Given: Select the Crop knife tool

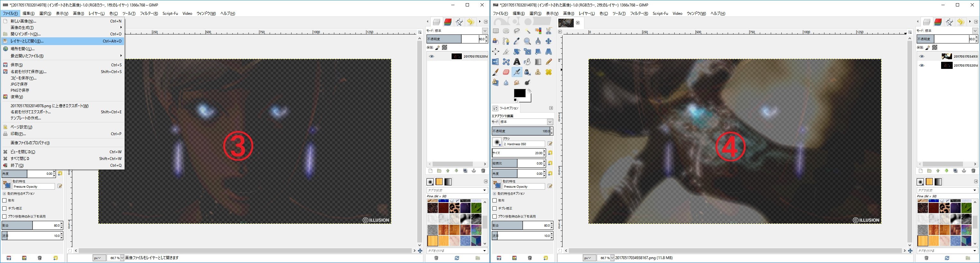Looking at the screenshot, I should [506, 52].
